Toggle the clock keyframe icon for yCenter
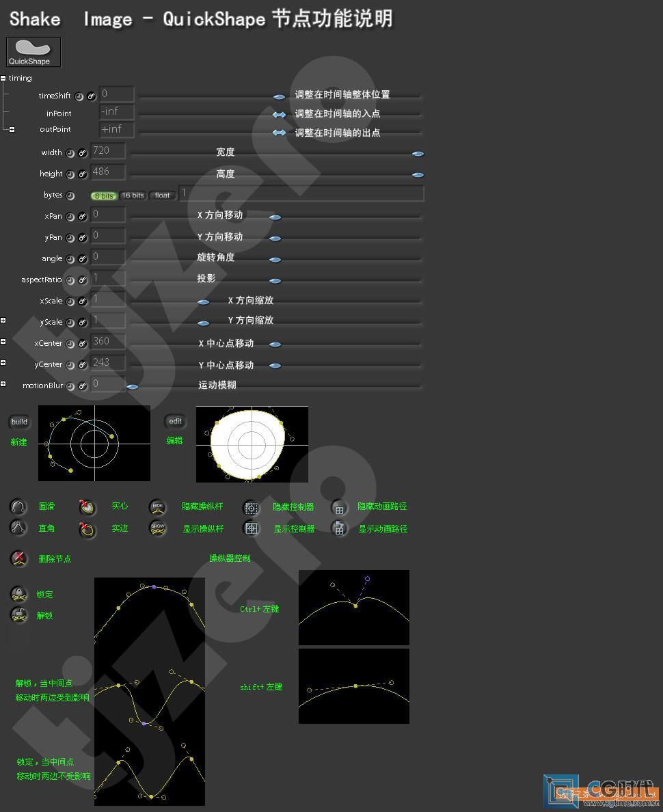This screenshot has height=812, width=663. pyautogui.click(x=70, y=365)
